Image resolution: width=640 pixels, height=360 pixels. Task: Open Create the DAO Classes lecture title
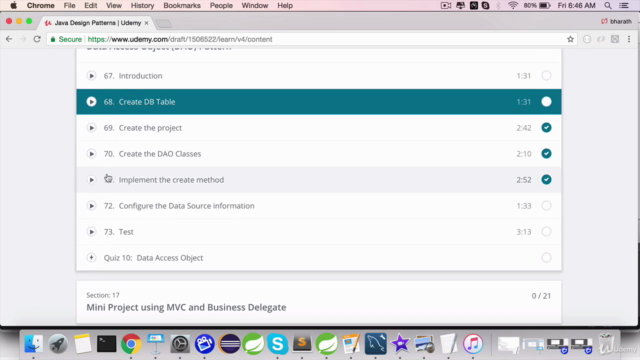click(160, 154)
